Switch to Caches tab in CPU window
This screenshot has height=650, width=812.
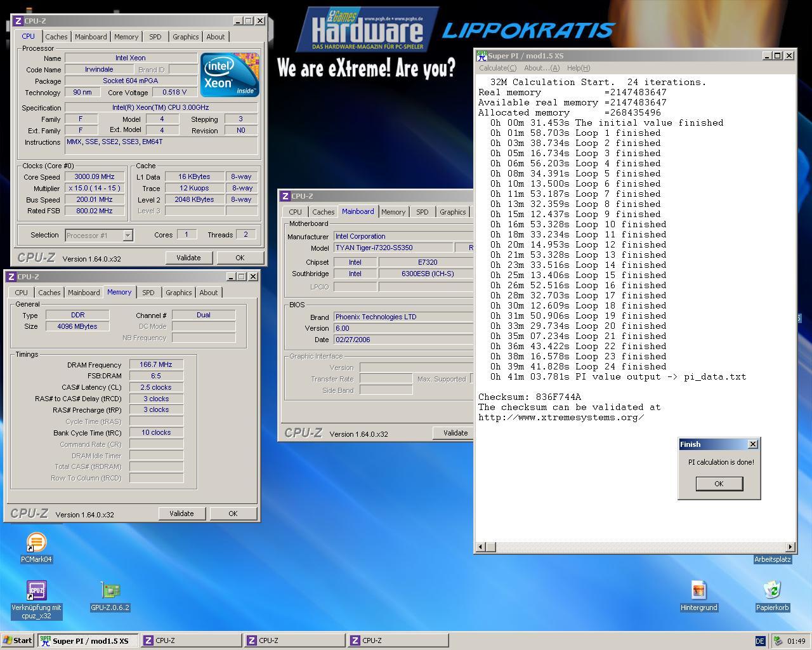[56, 37]
